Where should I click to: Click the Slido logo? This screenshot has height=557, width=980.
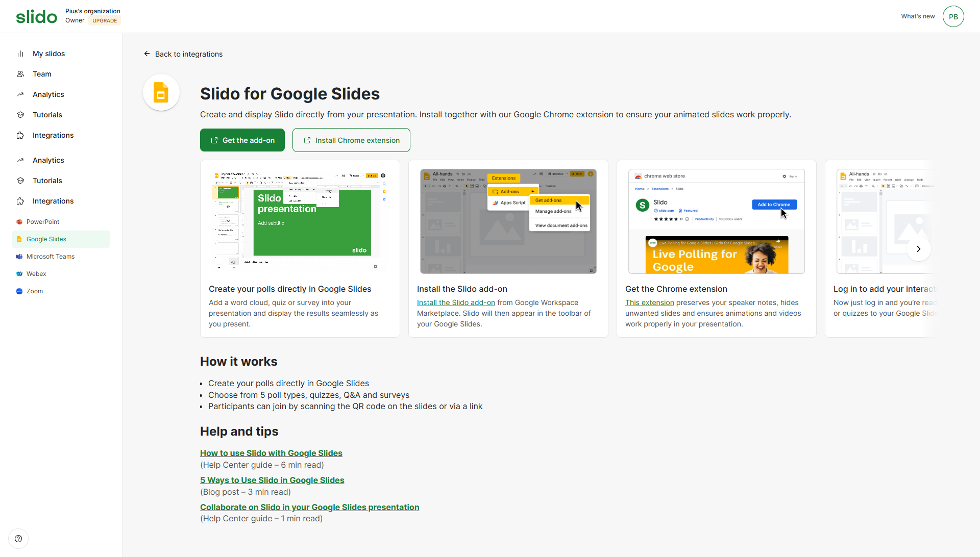tap(36, 17)
